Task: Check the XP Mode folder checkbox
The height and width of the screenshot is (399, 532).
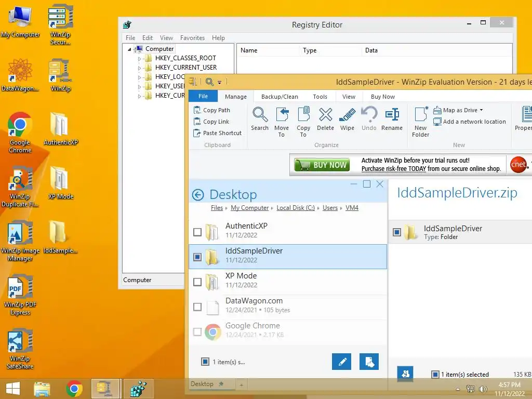Action: 197,282
